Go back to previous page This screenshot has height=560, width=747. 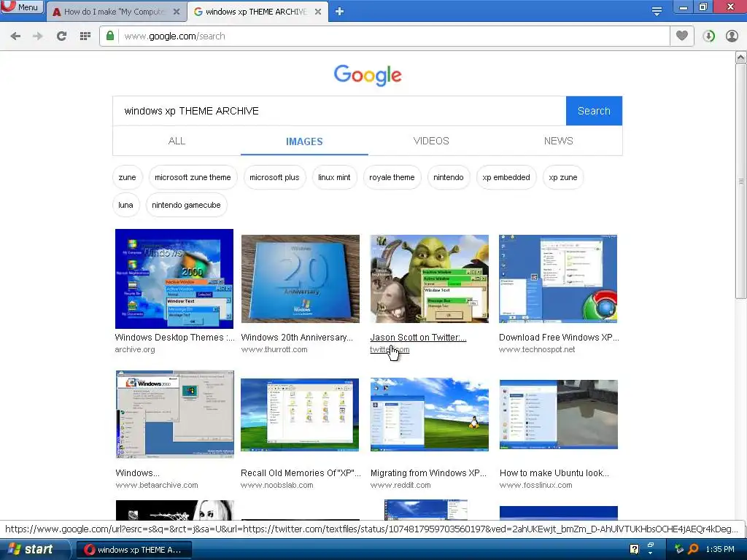tap(15, 36)
